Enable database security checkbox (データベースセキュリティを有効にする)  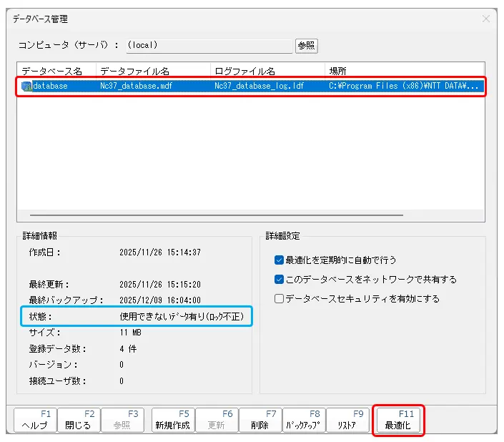click(280, 298)
